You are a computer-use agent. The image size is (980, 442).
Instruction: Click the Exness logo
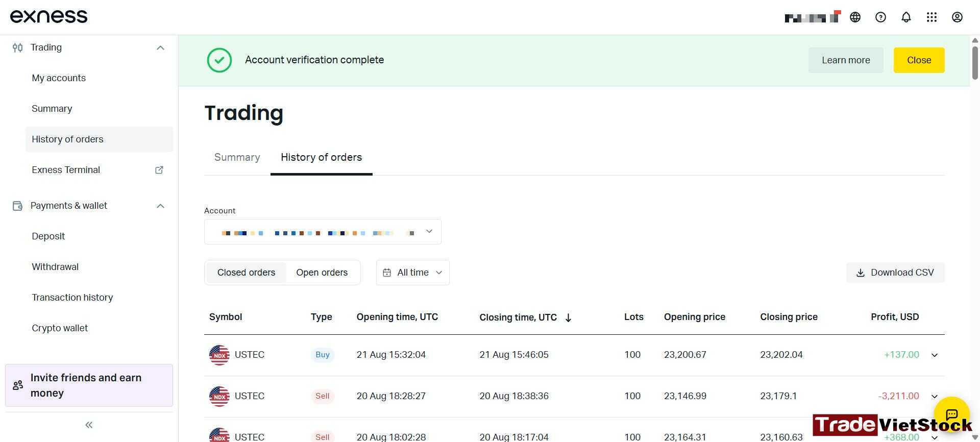(x=49, y=16)
